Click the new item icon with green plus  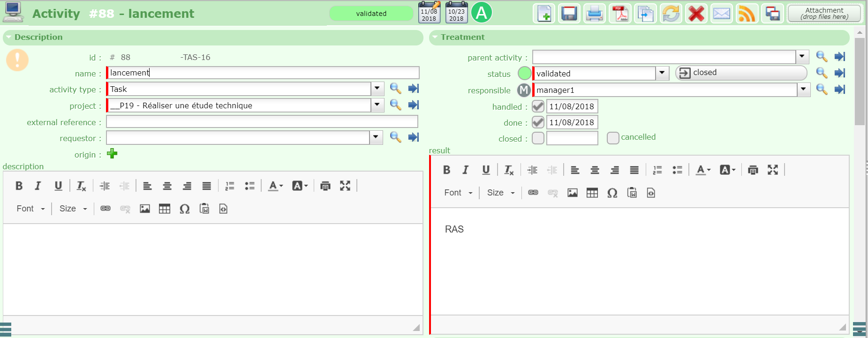(544, 14)
